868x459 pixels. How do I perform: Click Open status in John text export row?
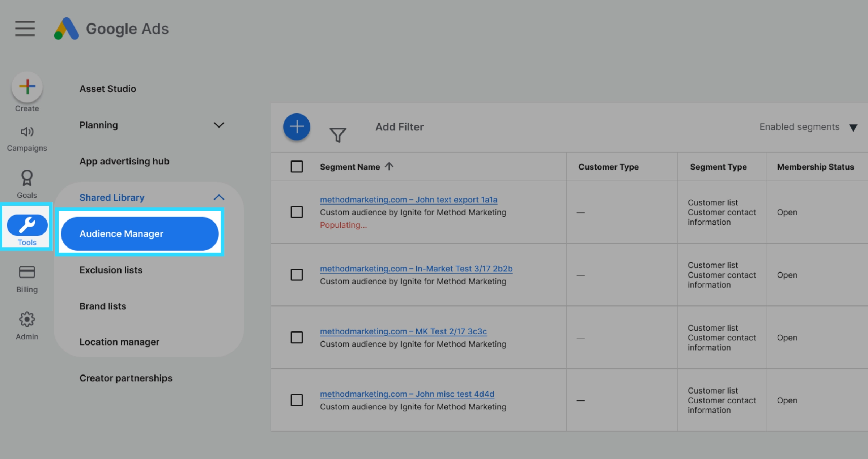tap(787, 212)
